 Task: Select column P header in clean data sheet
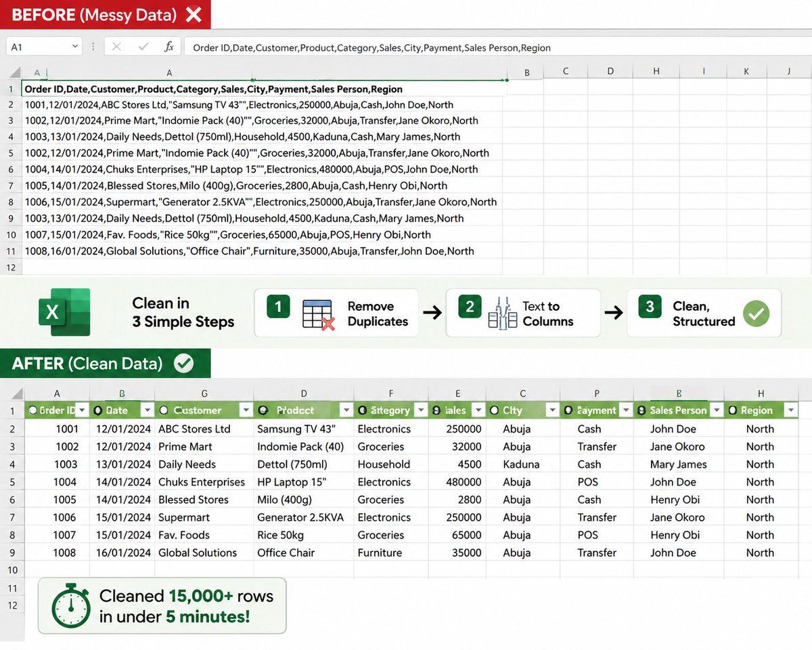tap(597, 393)
